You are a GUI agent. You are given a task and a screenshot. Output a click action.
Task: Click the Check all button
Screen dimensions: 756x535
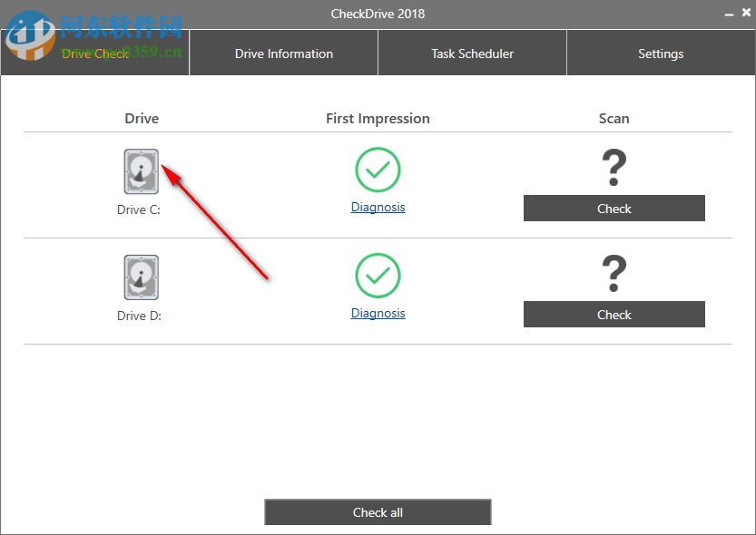coord(378,511)
